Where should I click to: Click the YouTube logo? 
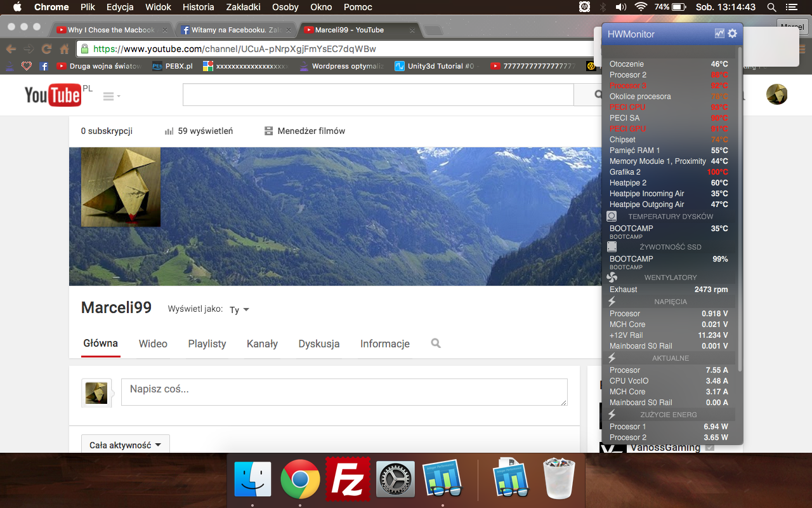click(x=53, y=95)
